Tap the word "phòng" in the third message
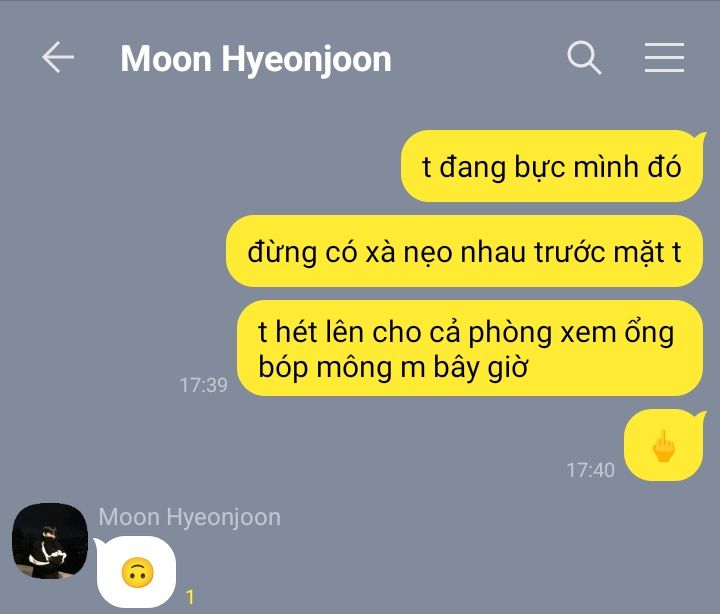 pyautogui.click(x=510, y=332)
